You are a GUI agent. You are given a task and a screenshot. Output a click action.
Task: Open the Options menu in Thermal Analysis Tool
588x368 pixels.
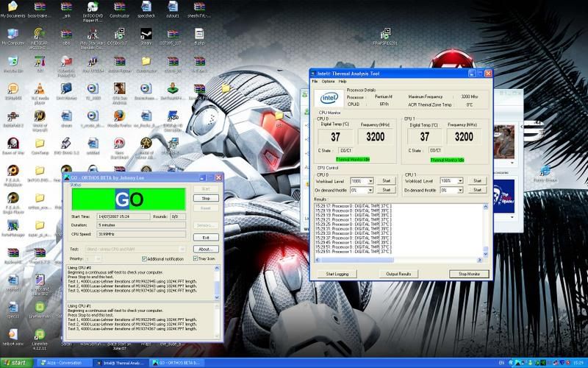pyautogui.click(x=328, y=81)
